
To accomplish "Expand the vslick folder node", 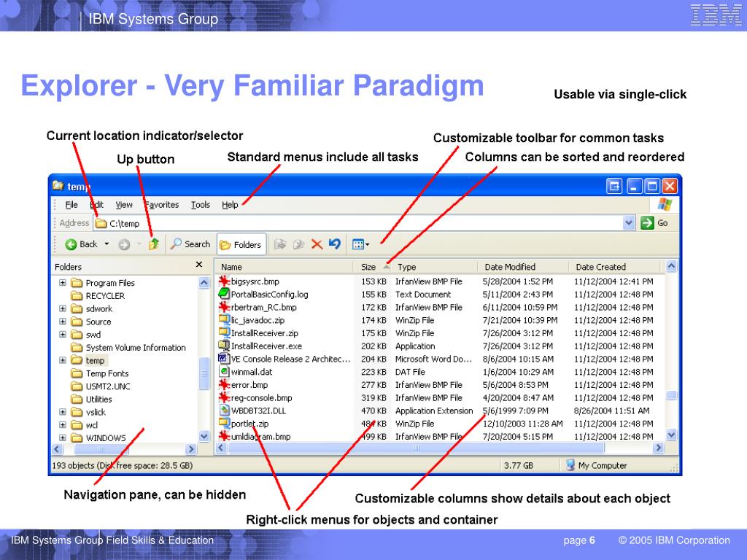I will (63, 412).
